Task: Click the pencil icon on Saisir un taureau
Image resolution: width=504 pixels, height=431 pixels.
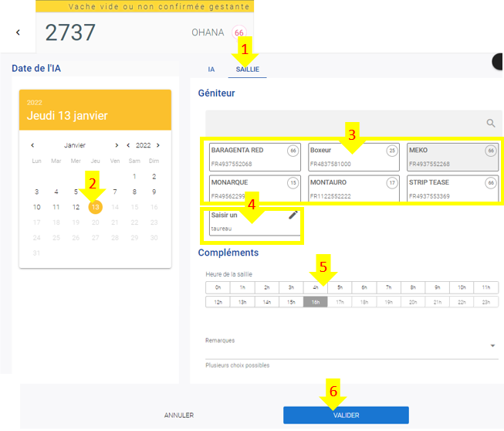Action: click(293, 215)
